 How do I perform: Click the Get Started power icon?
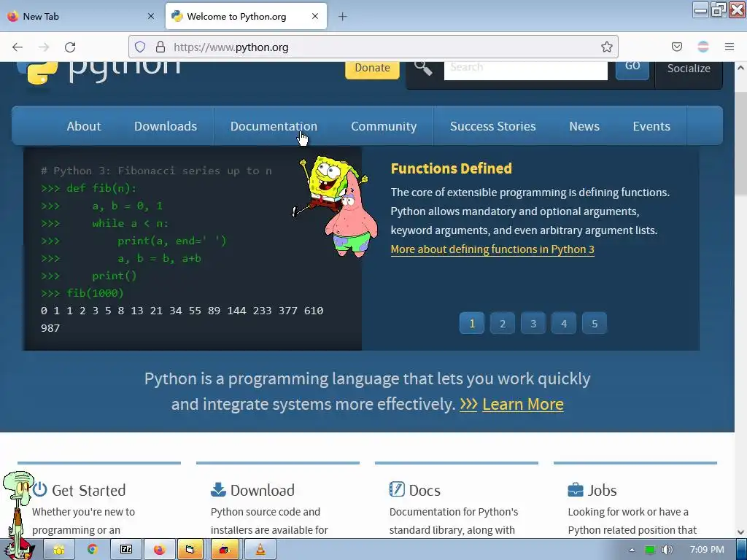40,489
